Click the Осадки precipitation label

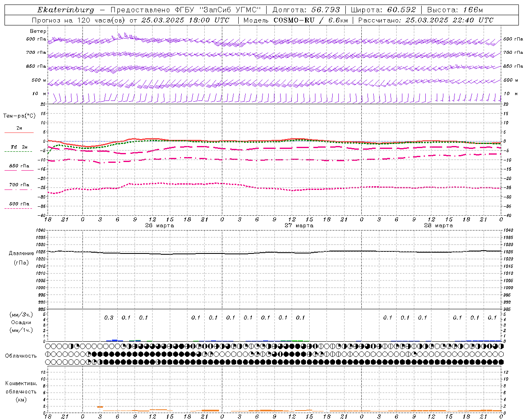tap(21, 322)
